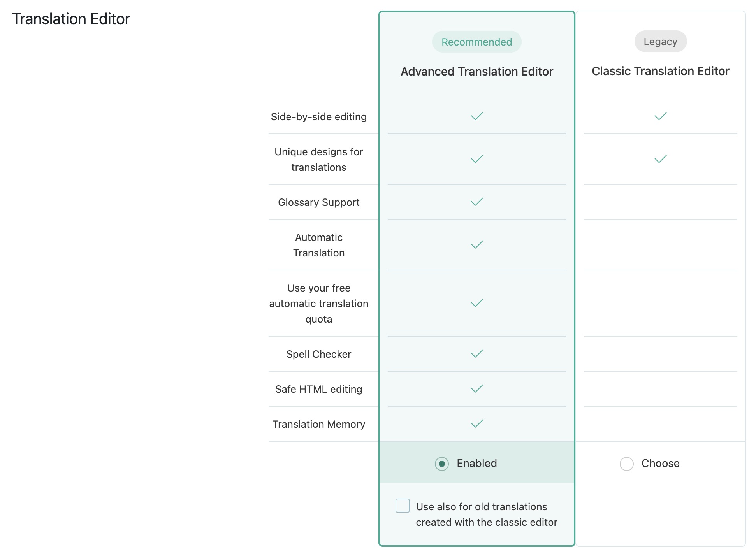
Task: Click the Spell Checker checkmark
Action: [476, 354]
